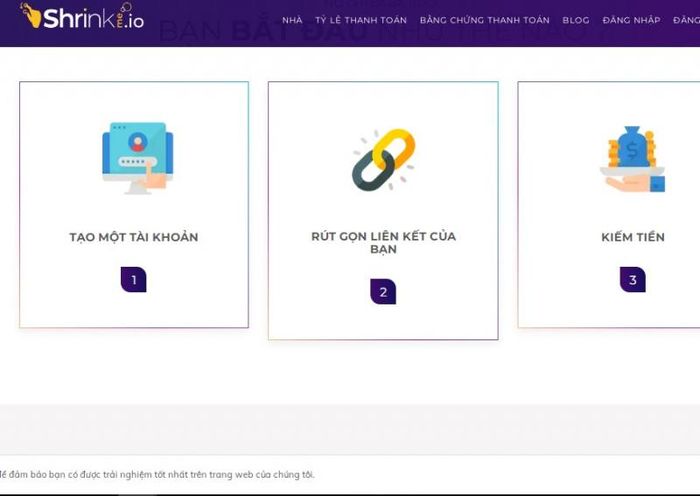Screen dimensions: 700x496
Task: Click the KIẾM TIỀN heading
Action: (x=633, y=237)
